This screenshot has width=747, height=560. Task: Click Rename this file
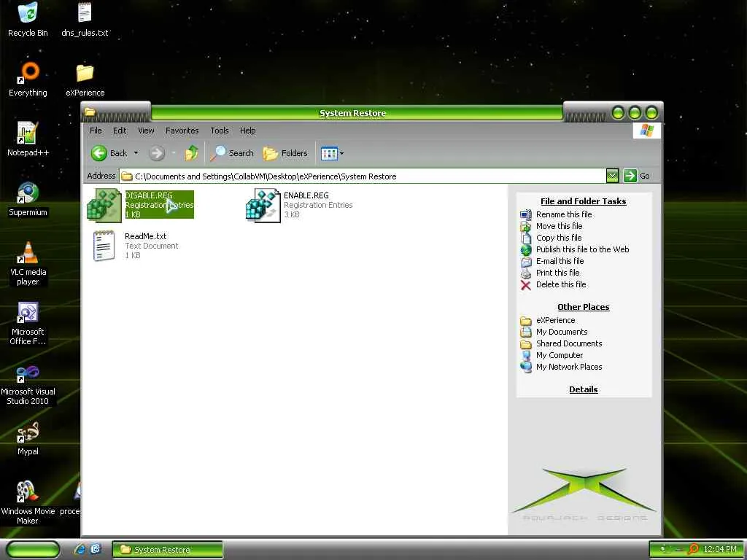pyautogui.click(x=564, y=214)
